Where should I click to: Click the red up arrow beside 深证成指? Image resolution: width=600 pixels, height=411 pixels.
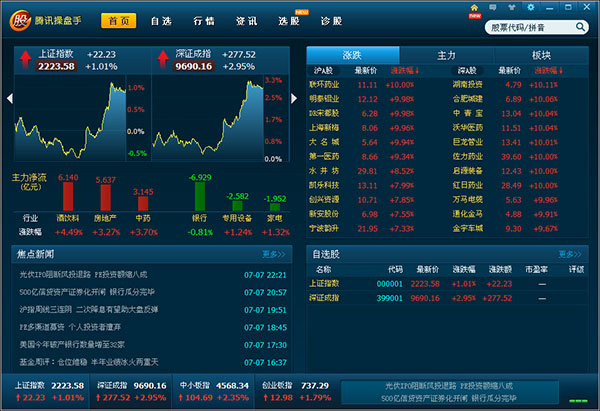click(163, 60)
